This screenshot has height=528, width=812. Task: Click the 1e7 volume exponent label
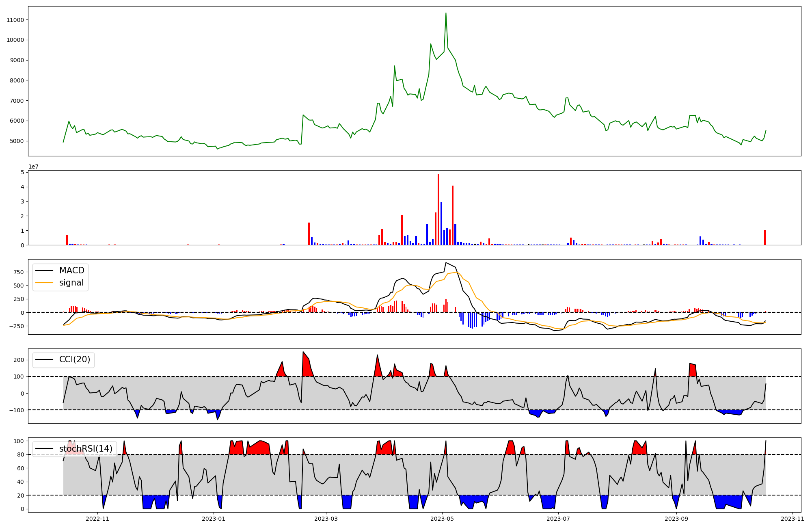pyautogui.click(x=33, y=167)
